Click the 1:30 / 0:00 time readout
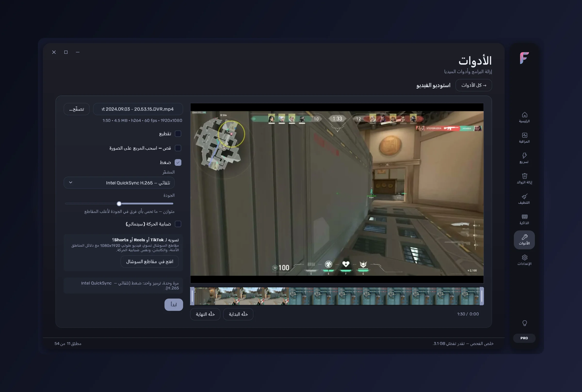 [x=468, y=314]
